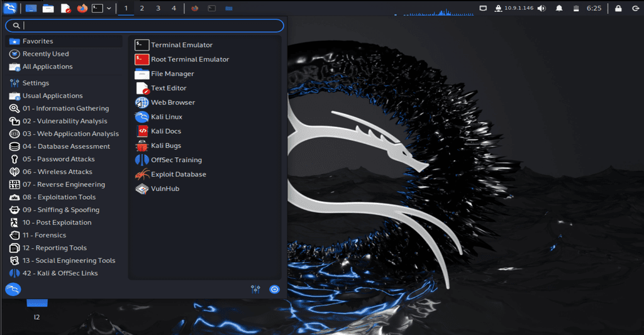
Task: Open the settings sliders icon in the menu footer
Action: [x=255, y=289]
